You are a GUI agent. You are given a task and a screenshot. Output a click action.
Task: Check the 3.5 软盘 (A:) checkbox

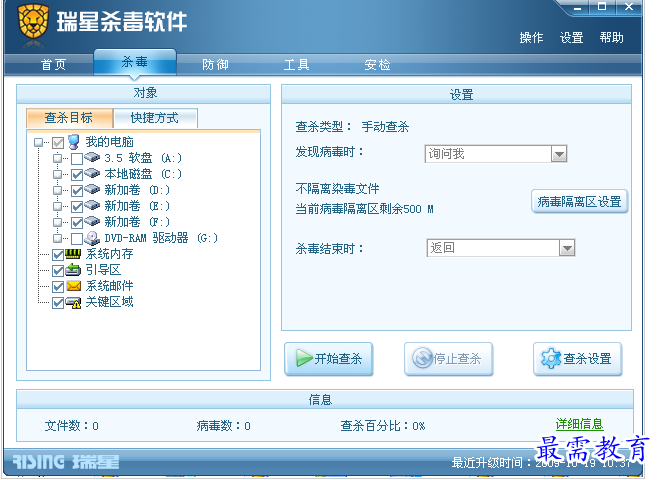[77, 159]
